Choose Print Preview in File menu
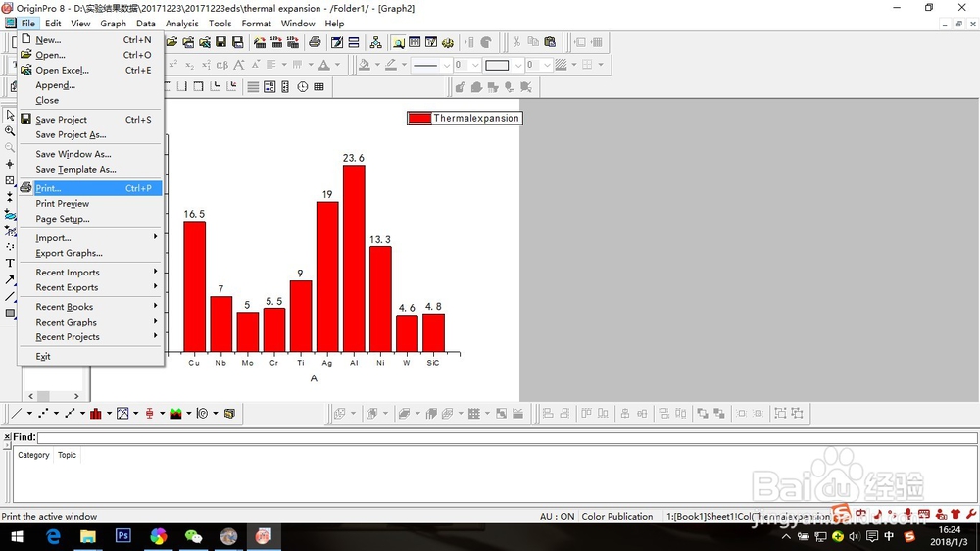Image resolution: width=980 pixels, height=551 pixels. click(90, 203)
